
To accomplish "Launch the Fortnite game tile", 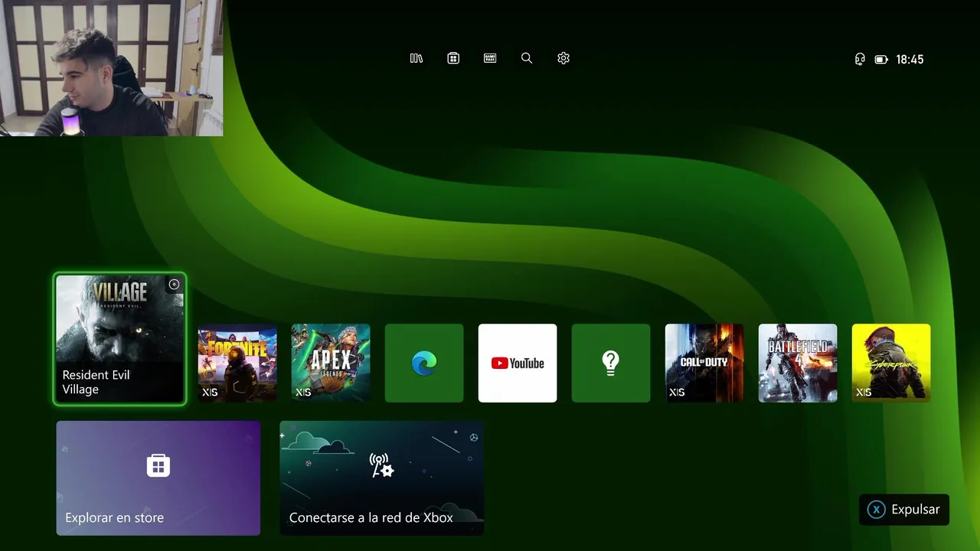I will click(x=237, y=363).
